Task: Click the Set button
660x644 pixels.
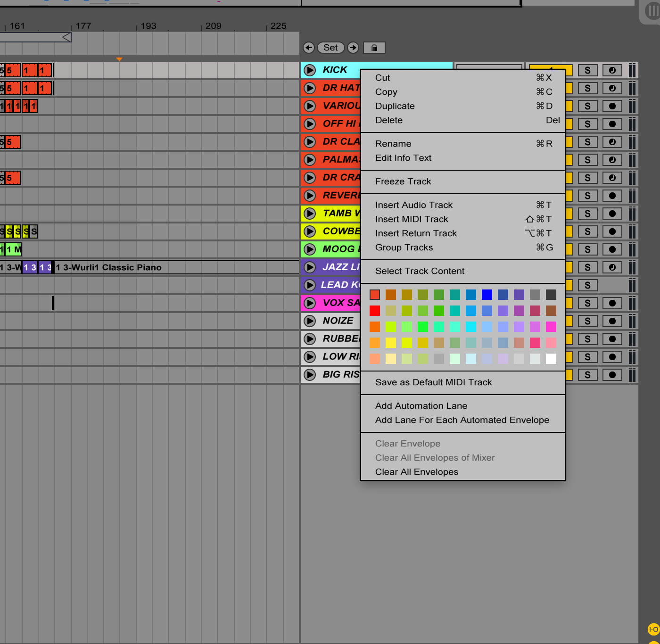Action: [x=331, y=48]
